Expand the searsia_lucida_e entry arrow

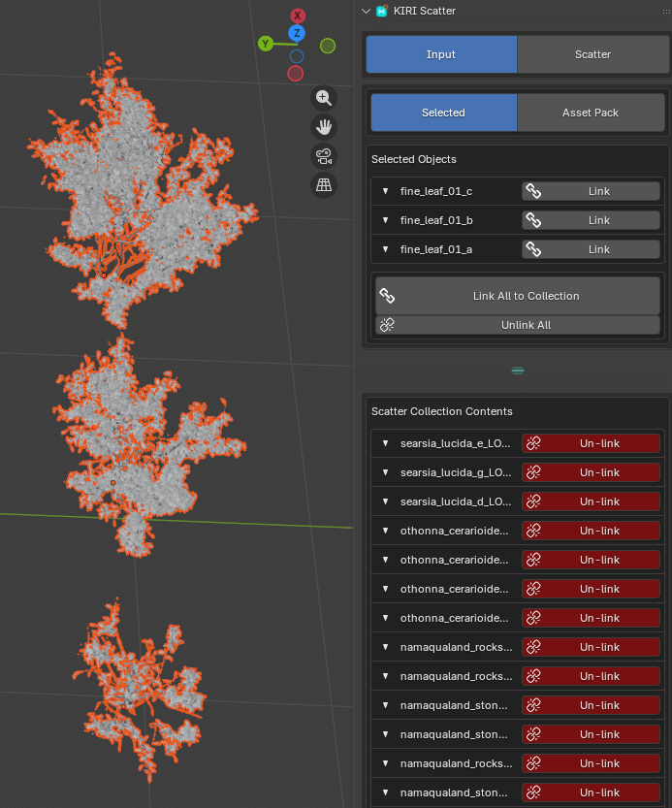(x=385, y=443)
